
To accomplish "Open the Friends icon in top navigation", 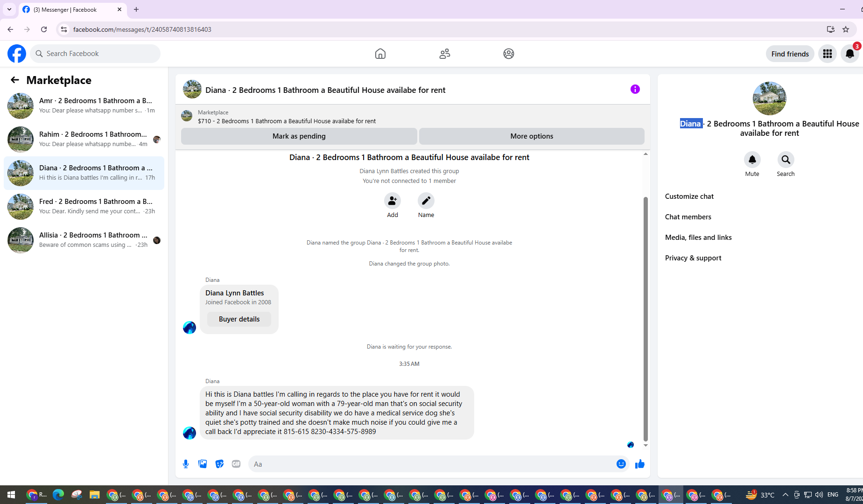I will point(445,54).
